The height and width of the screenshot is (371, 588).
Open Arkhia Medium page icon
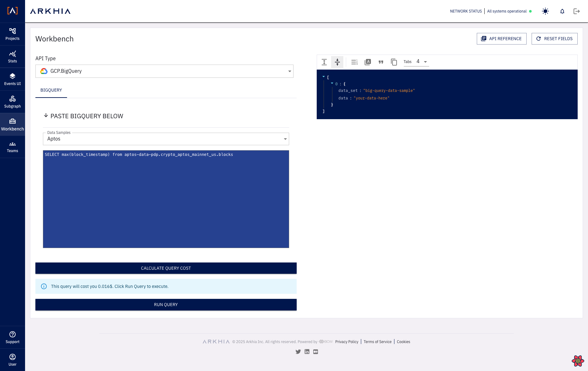316,352
